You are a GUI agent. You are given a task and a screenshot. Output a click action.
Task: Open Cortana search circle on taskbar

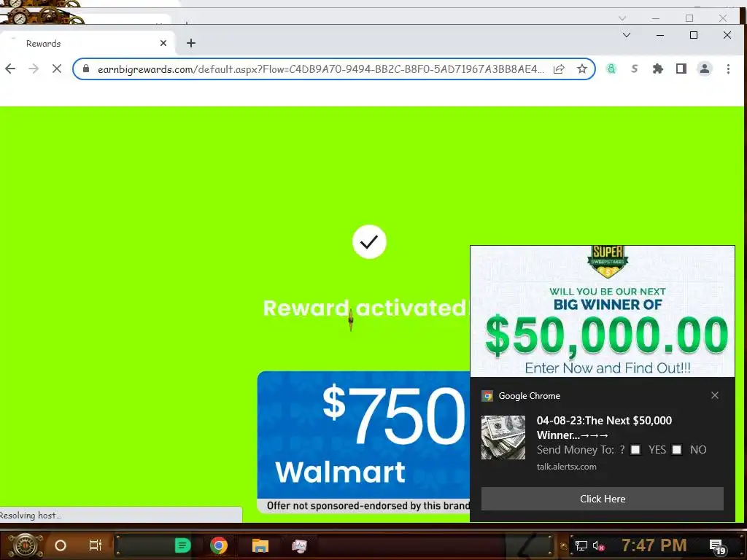(x=61, y=545)
